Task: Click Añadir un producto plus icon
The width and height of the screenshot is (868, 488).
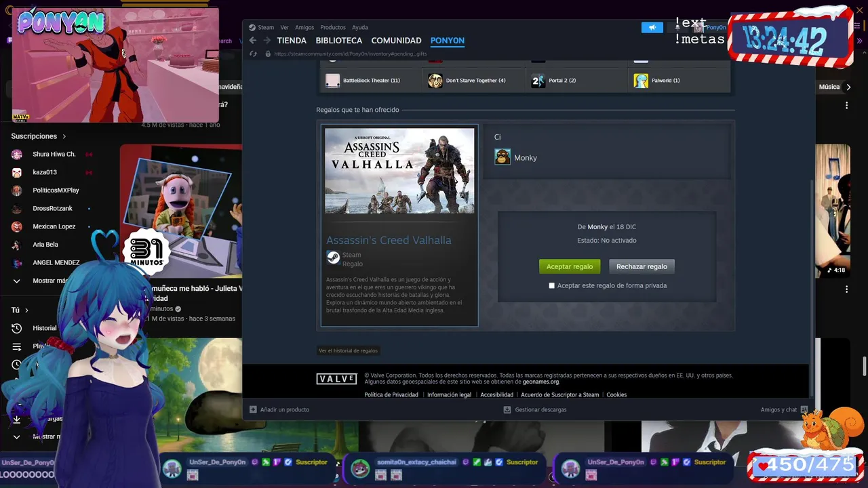Action: (x=253, y=409)
